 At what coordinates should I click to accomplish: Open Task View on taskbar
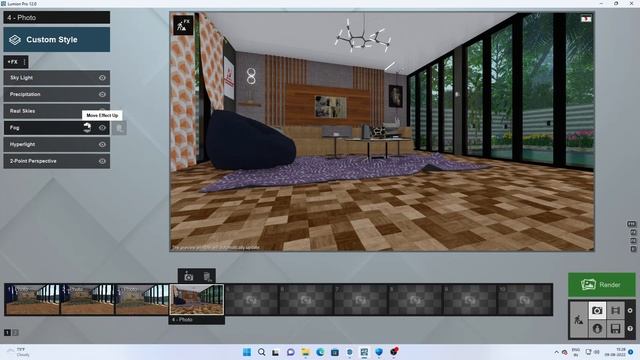coord(276,352)
